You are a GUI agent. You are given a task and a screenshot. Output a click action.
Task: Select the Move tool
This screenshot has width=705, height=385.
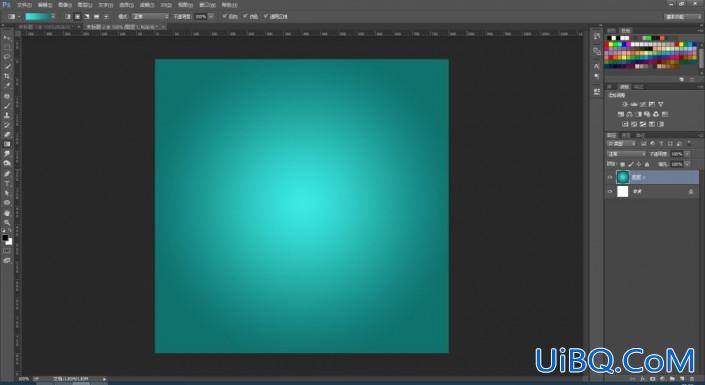7,38
